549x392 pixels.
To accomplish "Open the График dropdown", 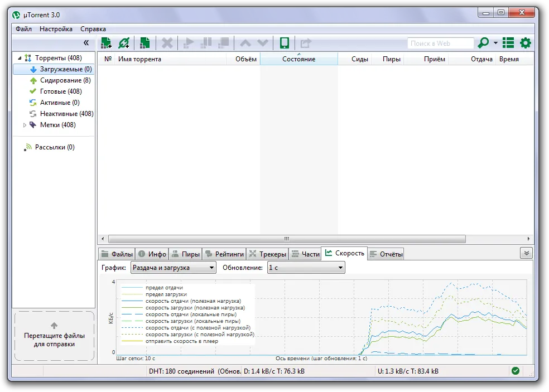I will 173,268.
